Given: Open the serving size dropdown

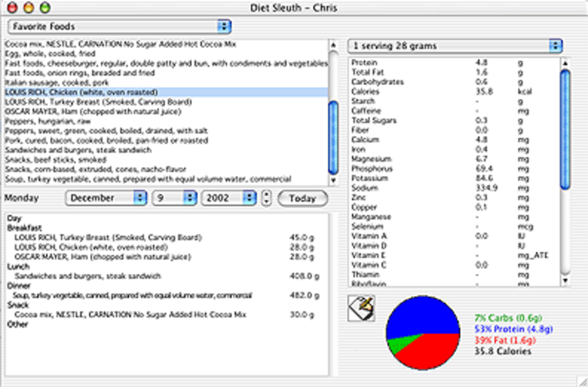Looking at the screenshot, I should click(455, 46).
